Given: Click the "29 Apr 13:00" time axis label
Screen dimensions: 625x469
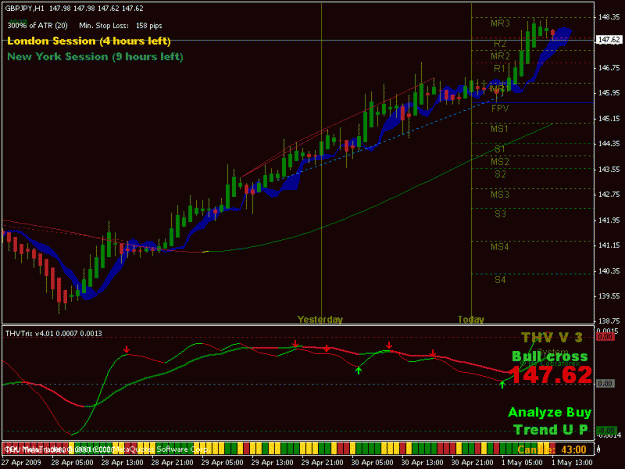Looking at the screenshot, I should point(272,462).
